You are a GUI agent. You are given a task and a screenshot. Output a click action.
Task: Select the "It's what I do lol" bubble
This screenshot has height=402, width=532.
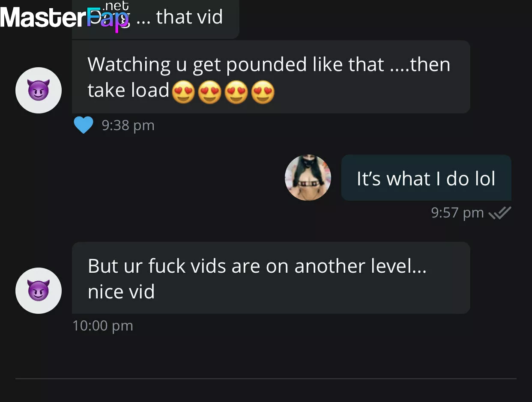coord(426,178)
